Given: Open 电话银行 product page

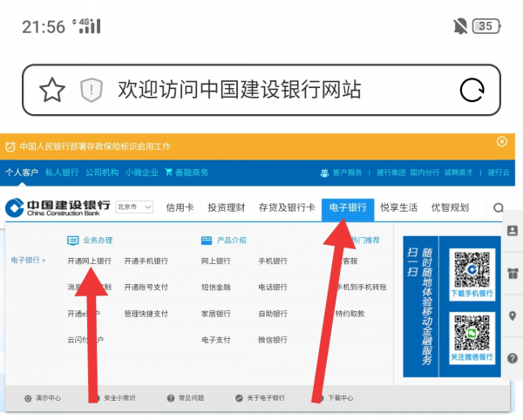Looking at the screenshot, I should 273,287.
